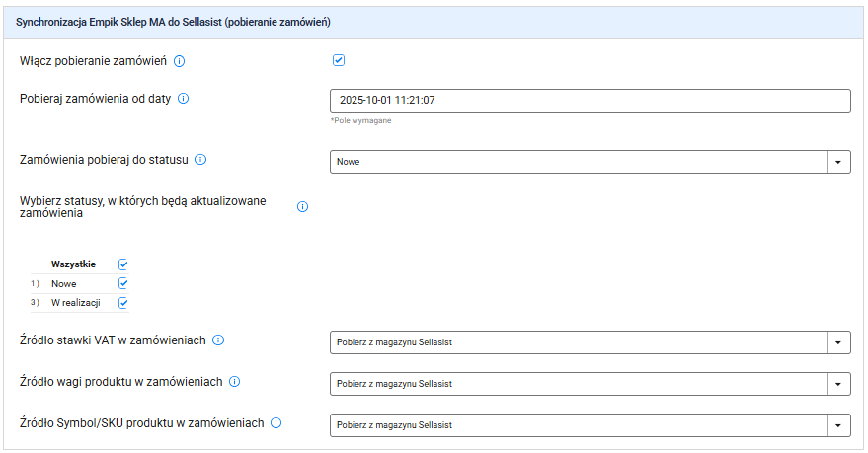
Task: Open the Źródło wagi produktu dropdown
Action: 837,384
